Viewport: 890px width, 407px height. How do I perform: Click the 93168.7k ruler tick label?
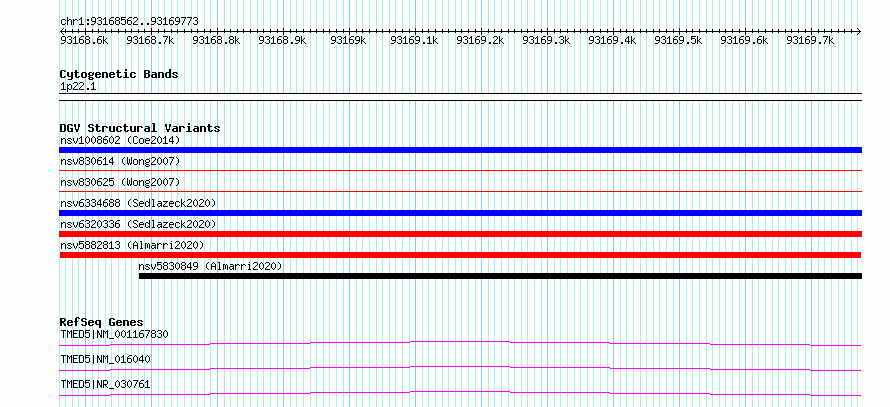point(150,40)
